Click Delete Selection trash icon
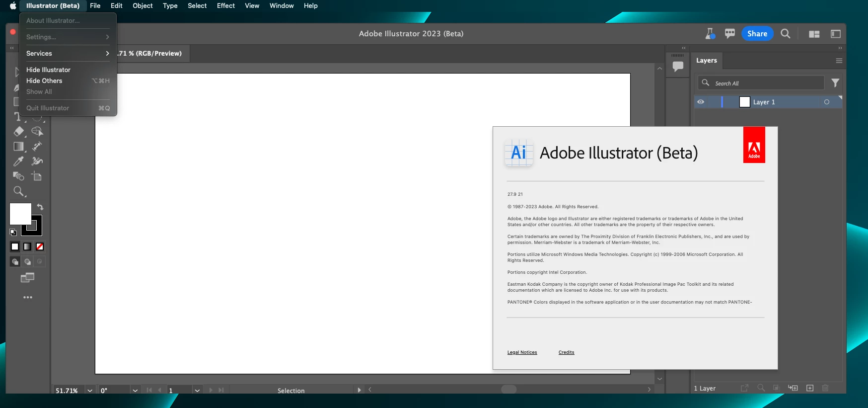The image size is (868, 408). coord(825,388)
